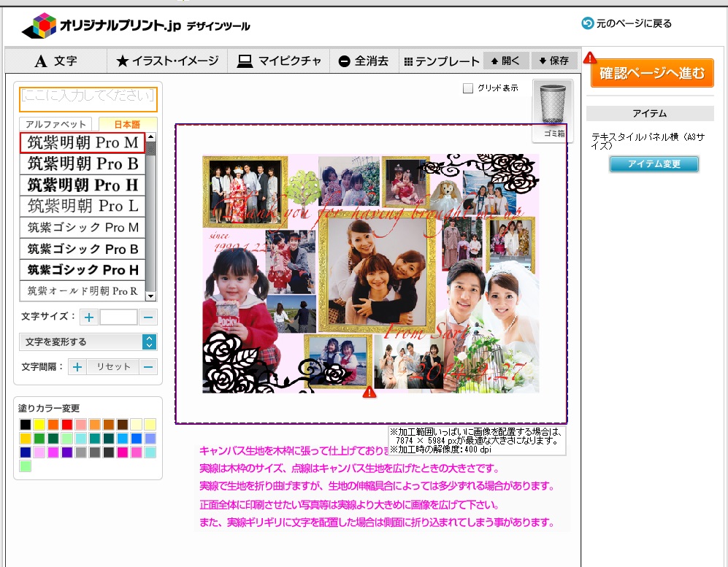Select font 筑紫明朝 Pro H
This screenshot has height=567, width=728.
[x=83, y=185]
